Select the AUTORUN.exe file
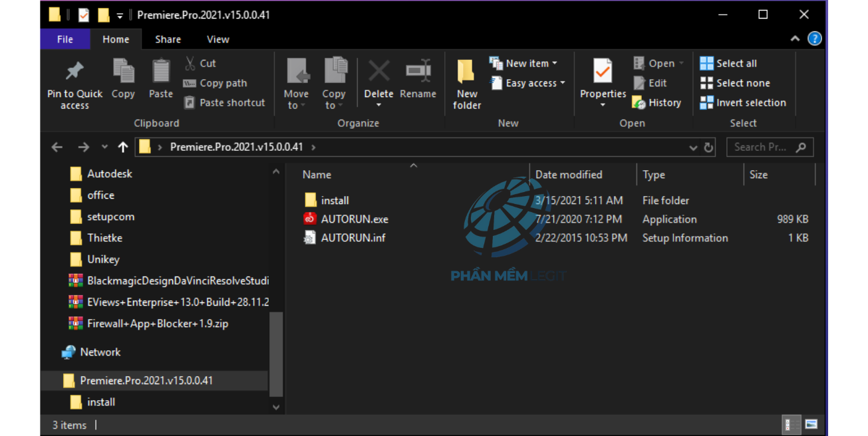The image size is (868, 436). 354,219
